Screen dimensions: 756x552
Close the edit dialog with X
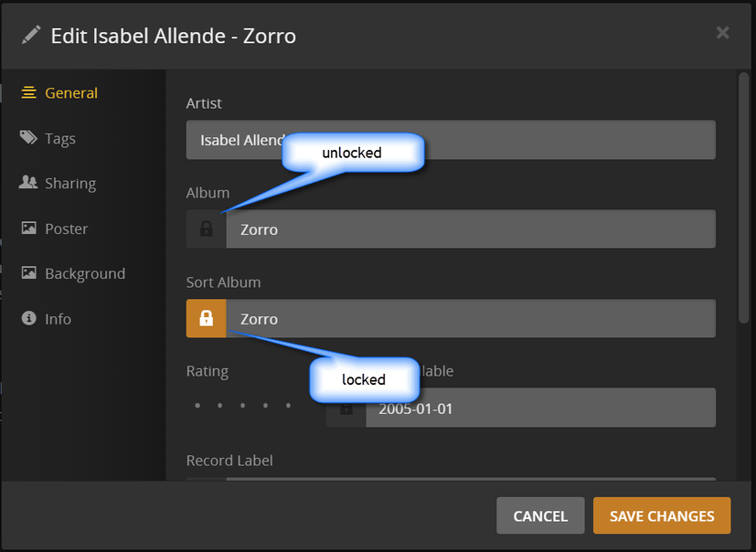tap(722, 33)
